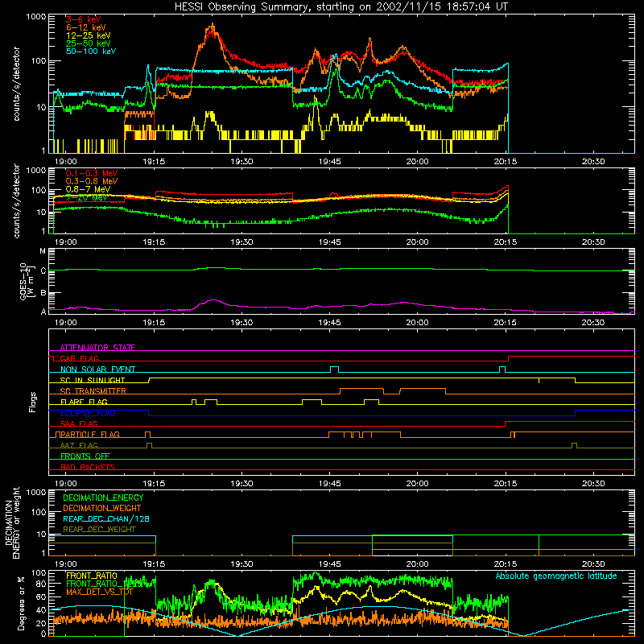Click the SC_IN_SUNLIGHT flag label
This screenshot has height=644, width=644.
tap(93, 380)
